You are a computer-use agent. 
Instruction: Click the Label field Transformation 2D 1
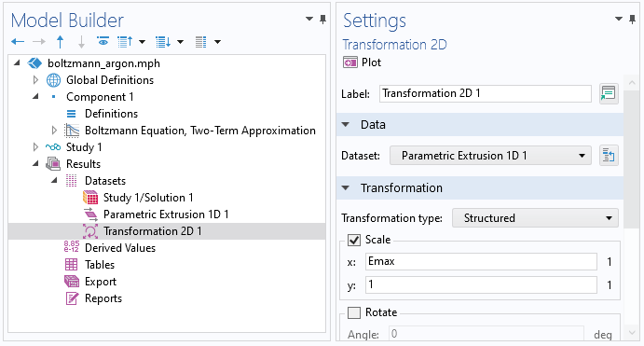tap(485, 93)
